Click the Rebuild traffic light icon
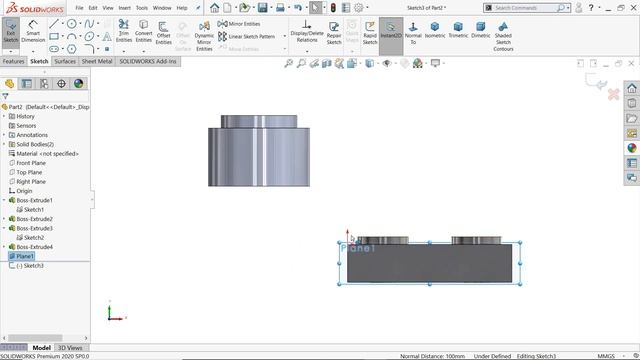Viewport: 640px width, 360px height. [333, 8]
